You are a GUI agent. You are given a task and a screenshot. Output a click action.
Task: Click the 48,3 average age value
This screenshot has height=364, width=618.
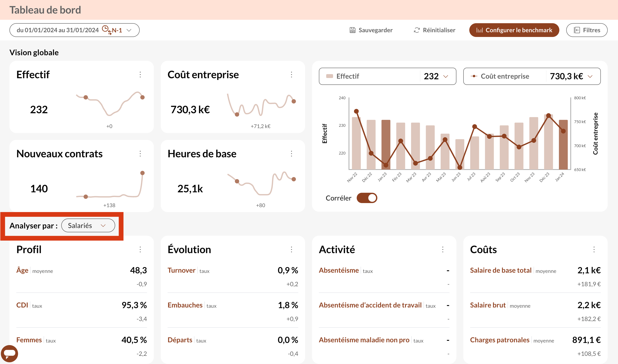(x=138, y=270)
